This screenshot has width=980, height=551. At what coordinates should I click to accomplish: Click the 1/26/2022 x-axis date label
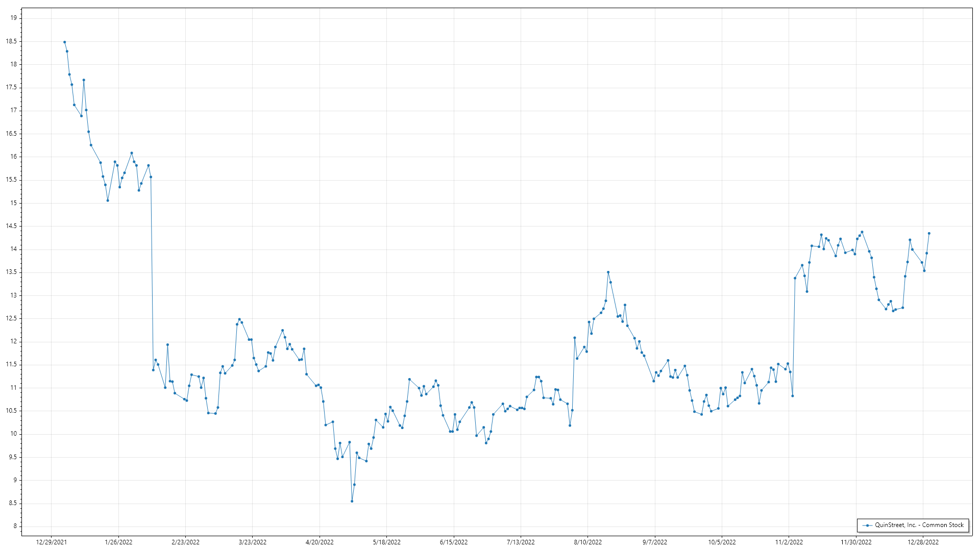[118, 542]
